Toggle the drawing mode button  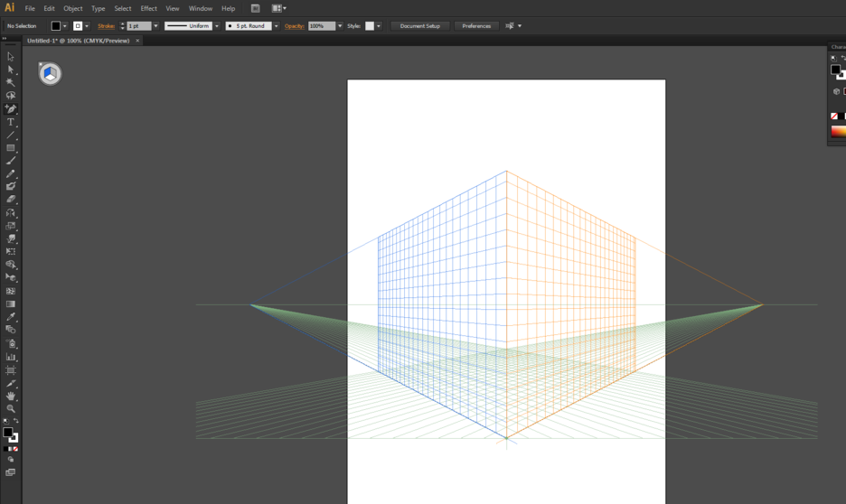10,460
